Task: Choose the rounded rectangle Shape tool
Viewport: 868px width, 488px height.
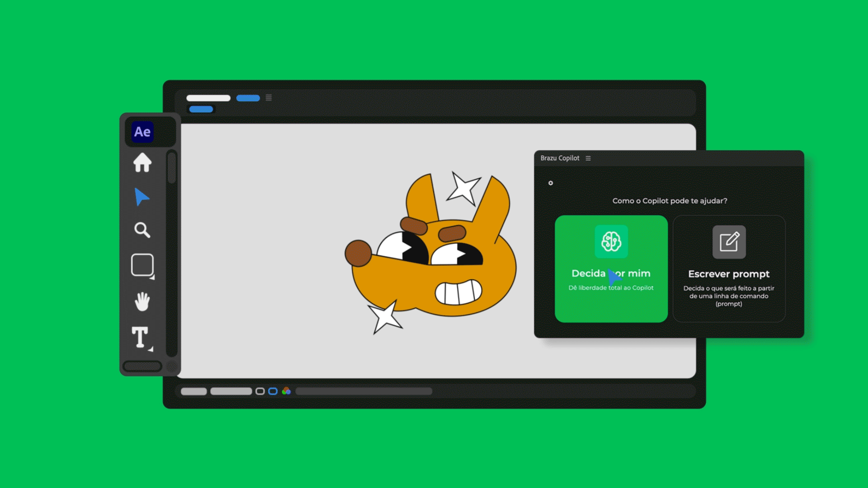Action: pyautogui.click(x=142, y=265)
